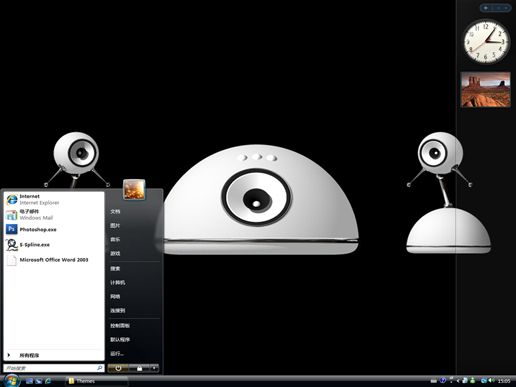
Task: Click the Start search input field
Action: pos(54,368)
